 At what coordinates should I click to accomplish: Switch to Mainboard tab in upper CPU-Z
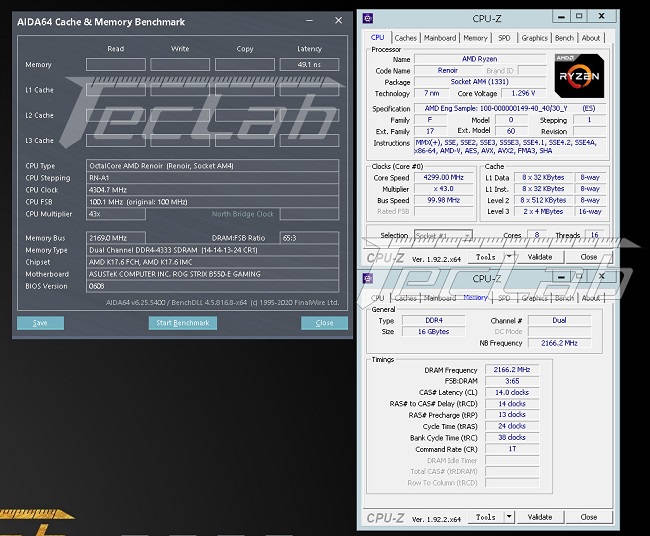[440, 38]
